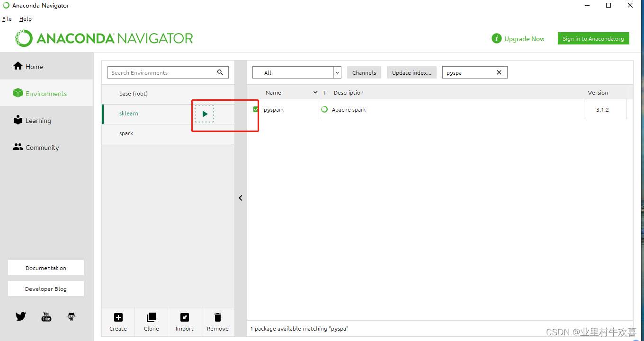Click the Upgrade Now link

click(x=518, y=39)
